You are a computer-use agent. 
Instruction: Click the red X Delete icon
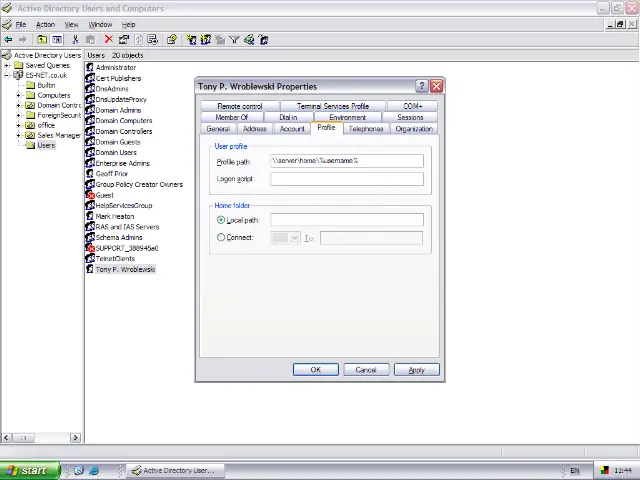(x=109, y=39)
